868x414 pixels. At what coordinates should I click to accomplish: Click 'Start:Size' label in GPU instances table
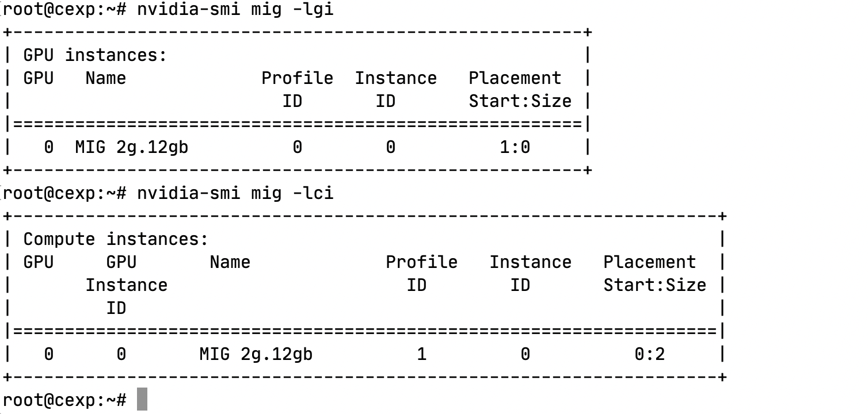coord(520,101)
